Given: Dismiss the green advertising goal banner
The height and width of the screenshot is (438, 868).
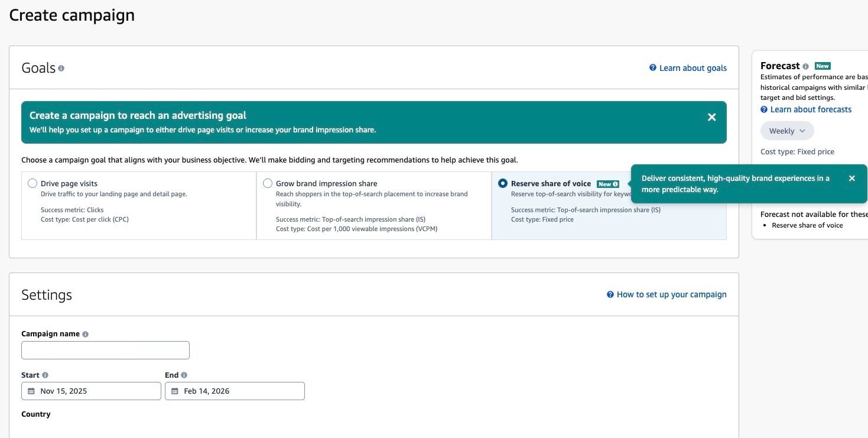Looking at the screenshot, I should pos(711,117).
